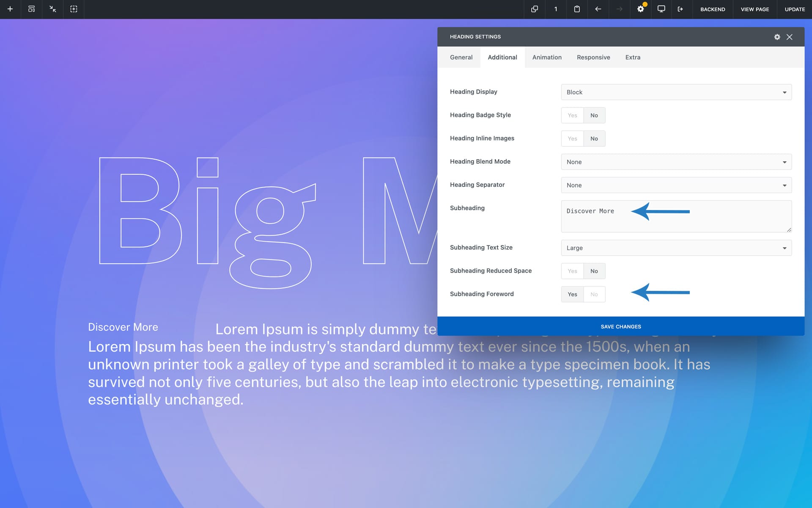812x508 pixels.
Task: Click the 'Heading Separator' label
Action: point(477,185)
